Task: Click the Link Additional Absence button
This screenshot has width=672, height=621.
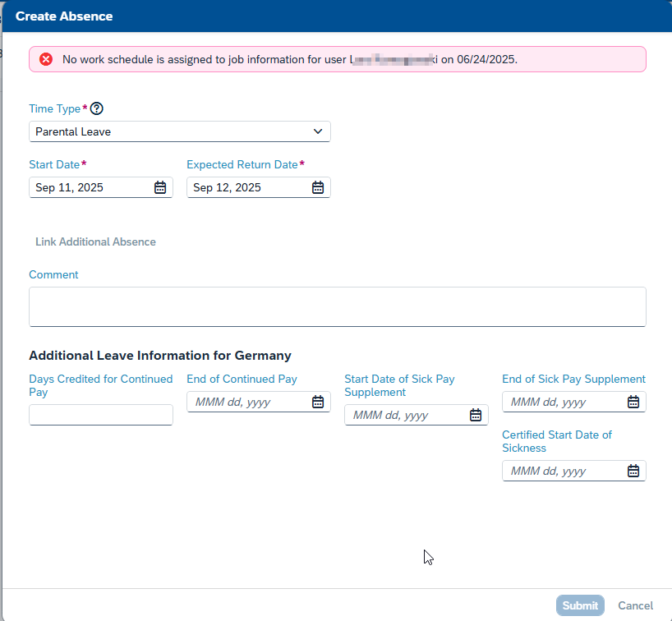Action: pyautogui.click(x=95, y=241)
